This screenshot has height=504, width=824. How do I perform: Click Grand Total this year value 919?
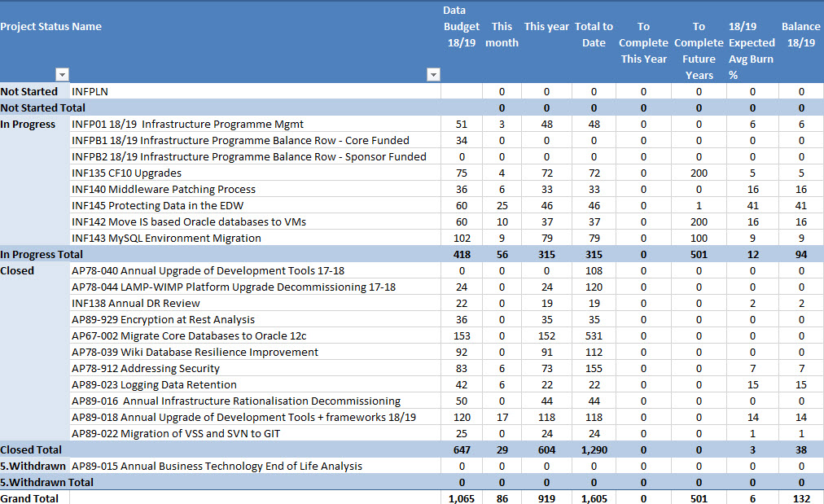[x=546, y=498]
